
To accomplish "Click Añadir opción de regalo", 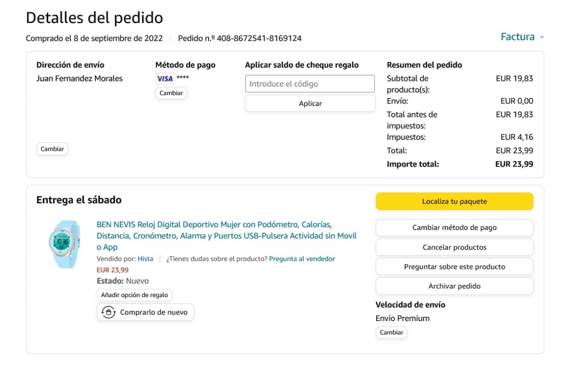I will pos(135,295).
